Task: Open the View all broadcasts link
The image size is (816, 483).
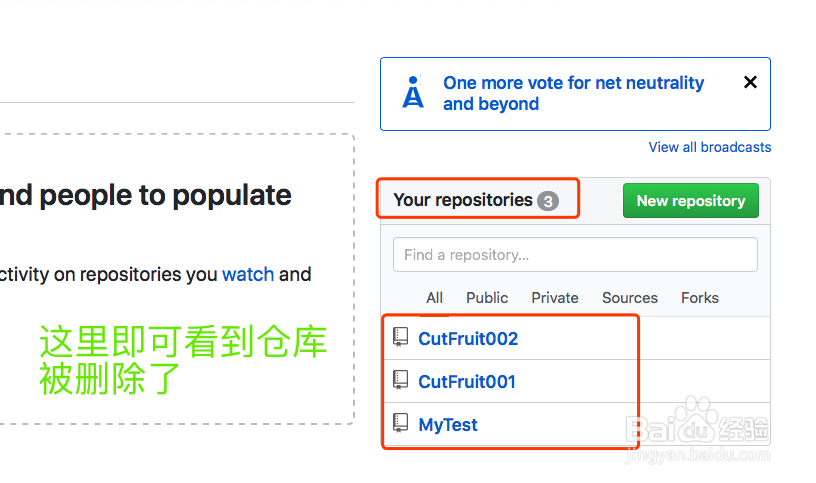Action: (709, 147)
